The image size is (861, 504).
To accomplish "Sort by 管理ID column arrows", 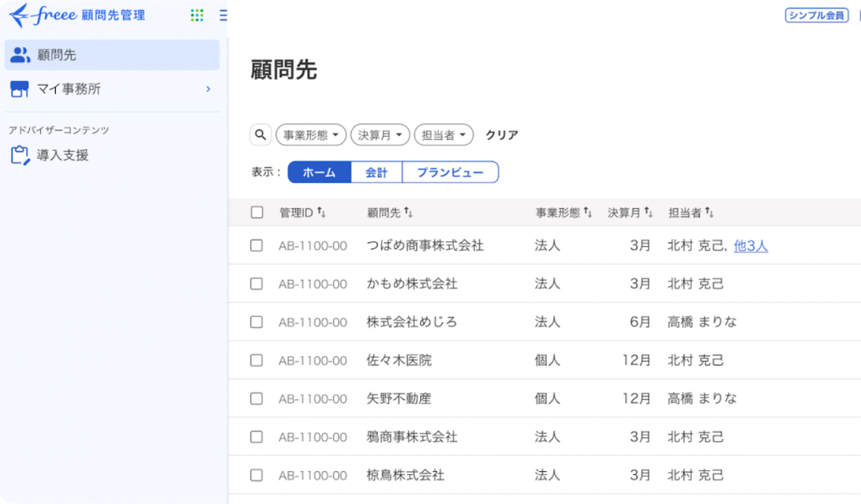I will tap(322, 213).
